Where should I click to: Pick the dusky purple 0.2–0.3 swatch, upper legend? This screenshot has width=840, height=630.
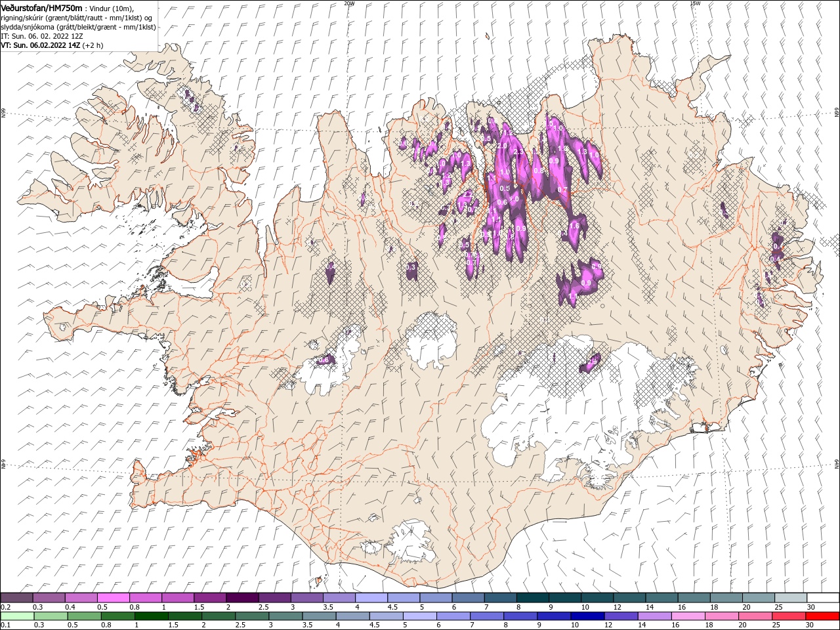click(17, 598)
